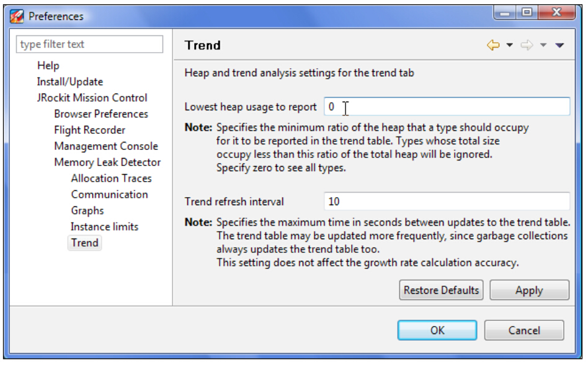Open the Install/Update preferences page

69,82
